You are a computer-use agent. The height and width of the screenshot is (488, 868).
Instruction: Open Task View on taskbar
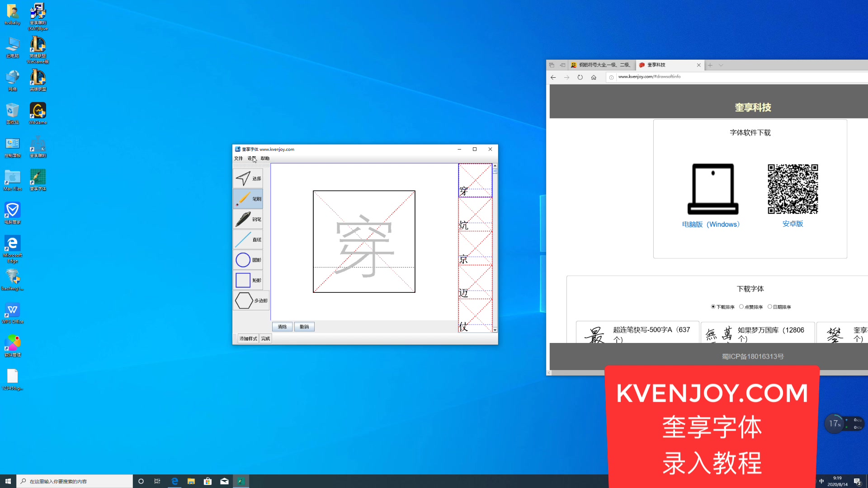[x=157, y=481]
